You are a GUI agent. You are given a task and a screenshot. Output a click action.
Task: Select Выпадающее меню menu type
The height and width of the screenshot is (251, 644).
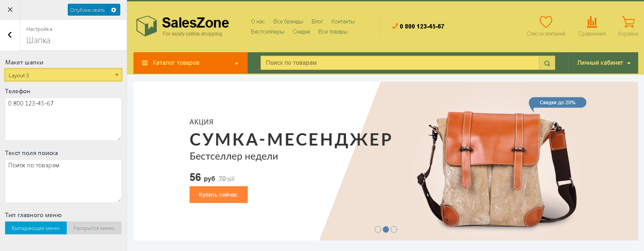tap(36, 228)
